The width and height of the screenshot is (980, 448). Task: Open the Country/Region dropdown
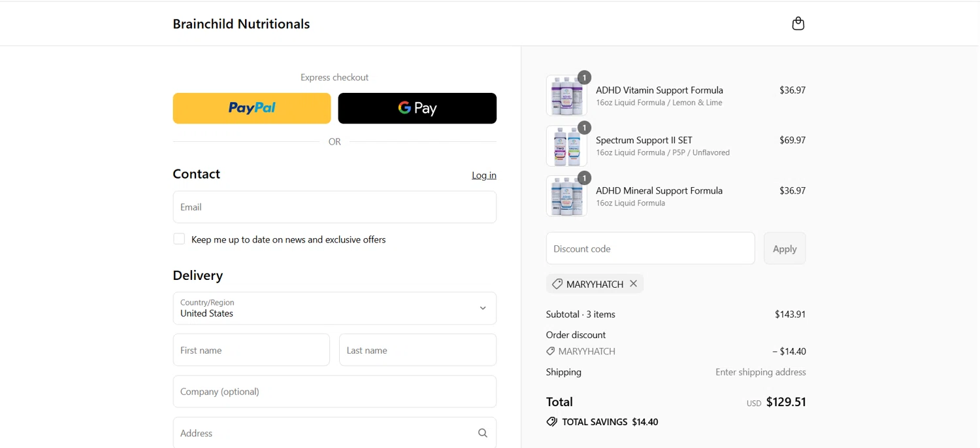click(335, 308)
